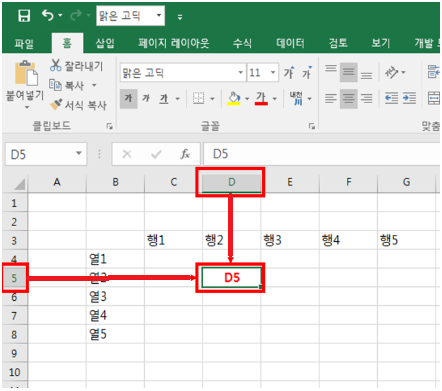Open the ribbon font name dropdown arrow
Screen dimensions: 442x391
[x=240, y=73]
